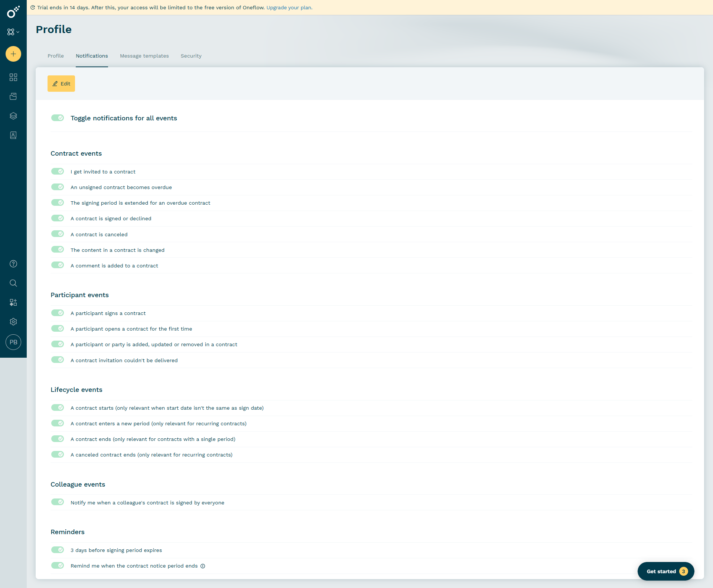This screenshot has height=588, width=713.
Task: Toggle 'A contract is canceled' notification
Action: pyautogui.click(x=58, y=234)
